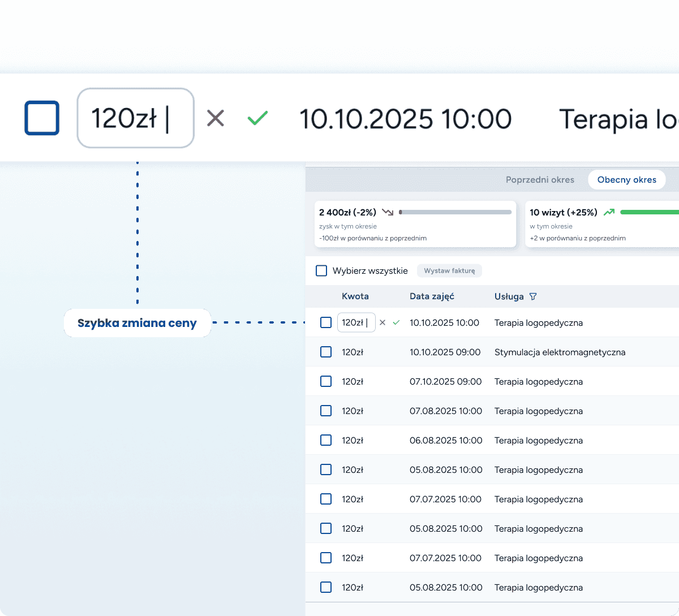Viewport: 679px width, 616px height.
Task: Click the profit progress bar
Action: click(455, 212)
